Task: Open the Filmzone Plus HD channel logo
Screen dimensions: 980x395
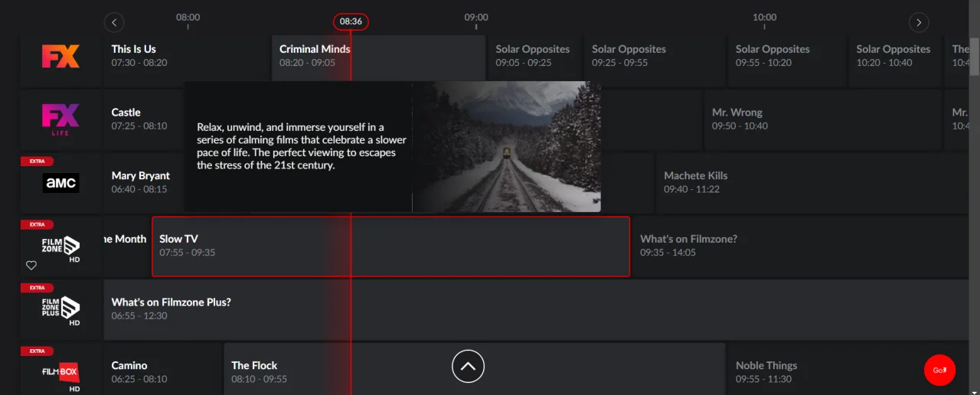Action: coord(61,311)
